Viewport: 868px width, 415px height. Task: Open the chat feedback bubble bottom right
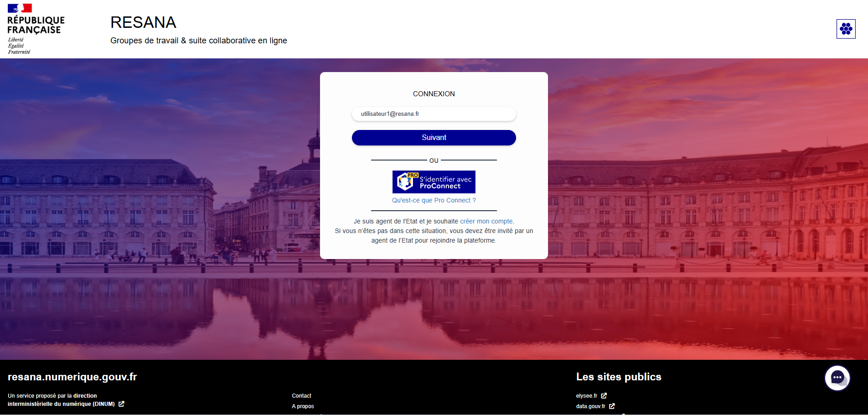837,378
